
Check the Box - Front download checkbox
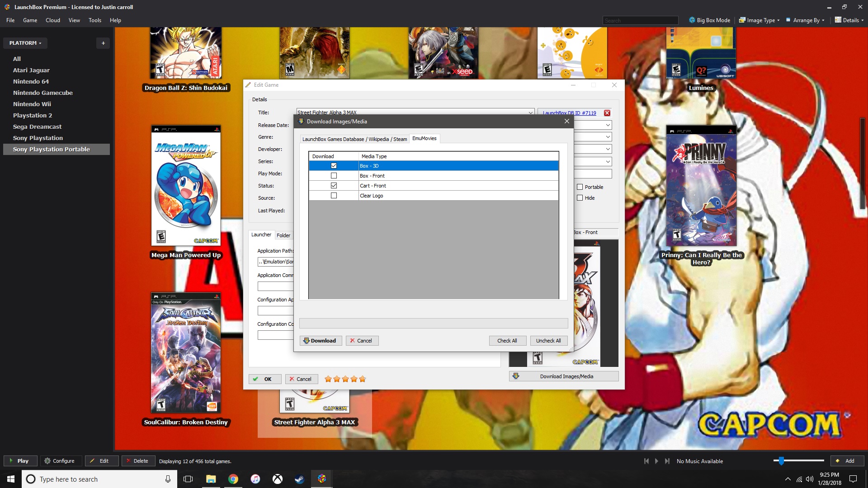pos(334,176)
